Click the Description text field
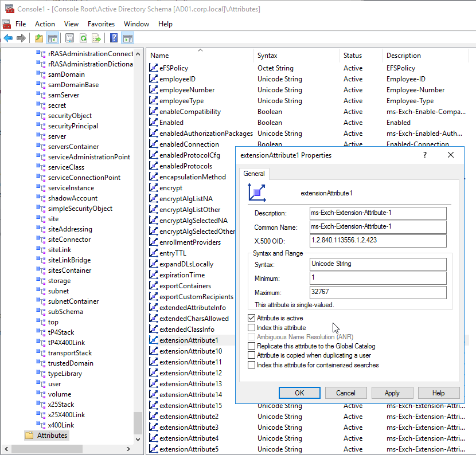Screen dimensions: 476x455 click(378, 213)
